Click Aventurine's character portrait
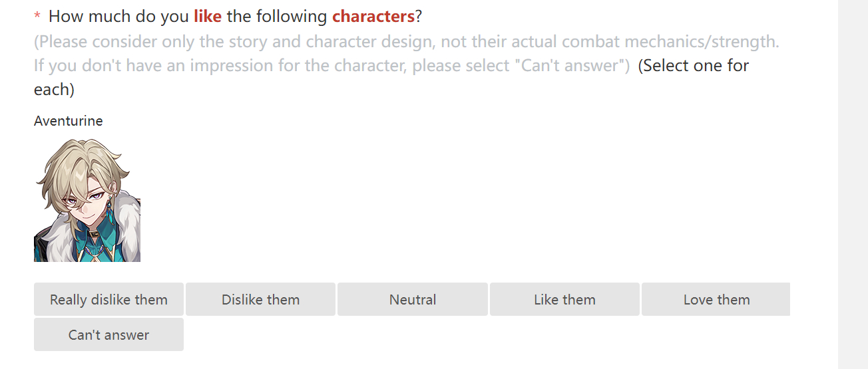Viewport: 868px width, 369px height. 87,199
